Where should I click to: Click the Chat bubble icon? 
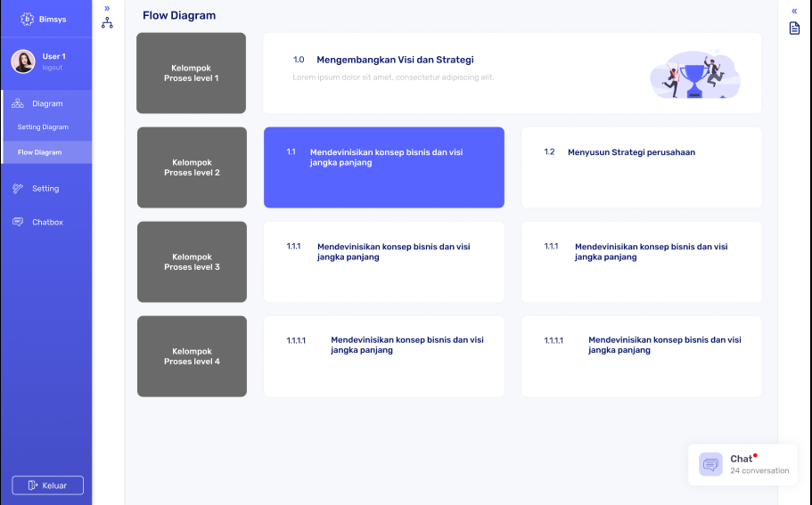[x=710, y=464]
